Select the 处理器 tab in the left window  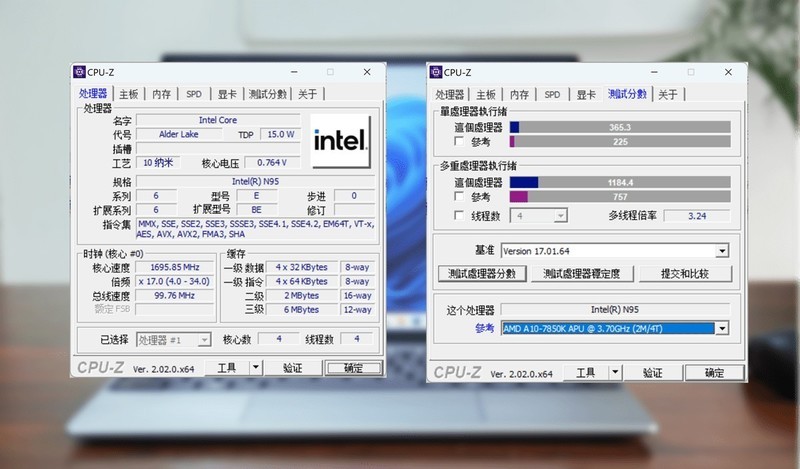[93, 93]
